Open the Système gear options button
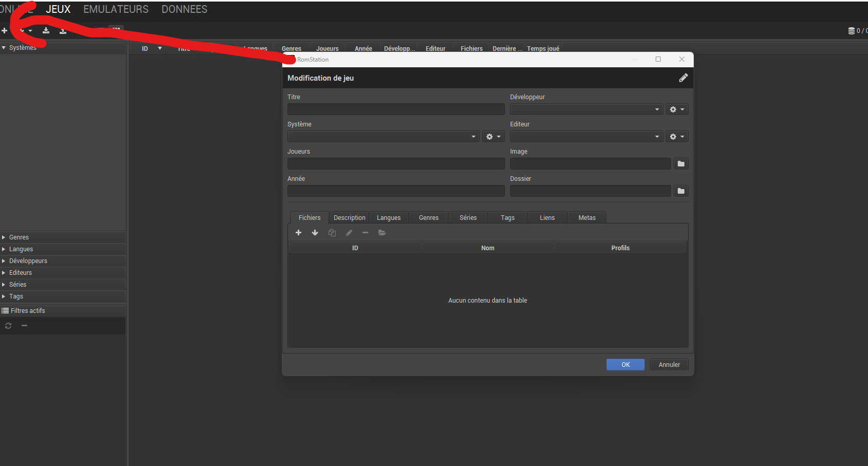This screenshot has width=868, height=466. pos(493,137)
